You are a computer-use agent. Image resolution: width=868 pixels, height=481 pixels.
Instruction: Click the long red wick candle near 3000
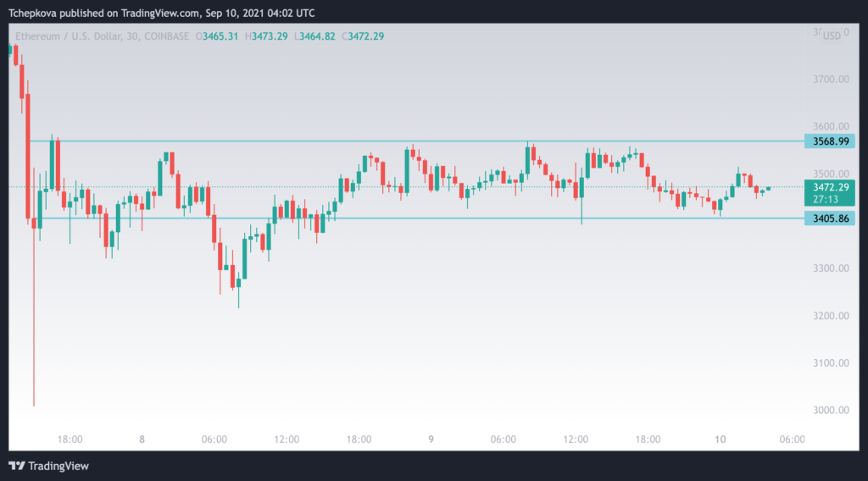click(x=34, y=287)
